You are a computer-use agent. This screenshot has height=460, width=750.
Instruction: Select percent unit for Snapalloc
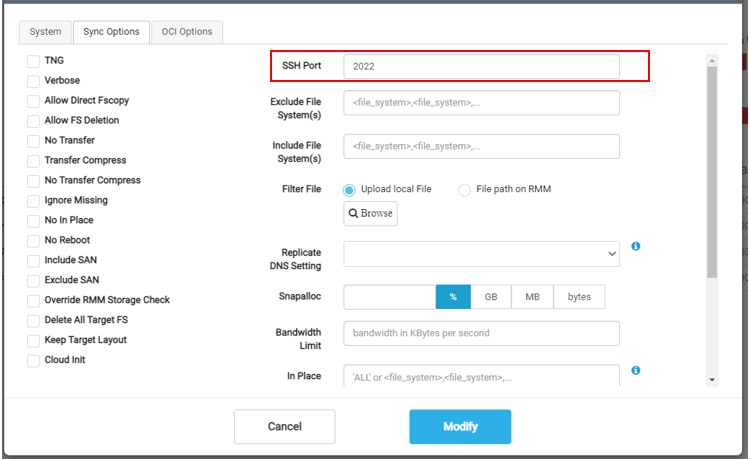point(453,297)
